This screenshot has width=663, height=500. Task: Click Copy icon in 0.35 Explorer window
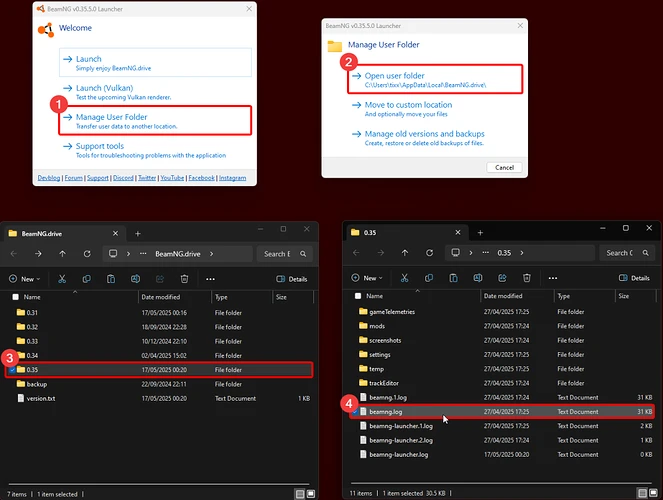coord(429,278)
